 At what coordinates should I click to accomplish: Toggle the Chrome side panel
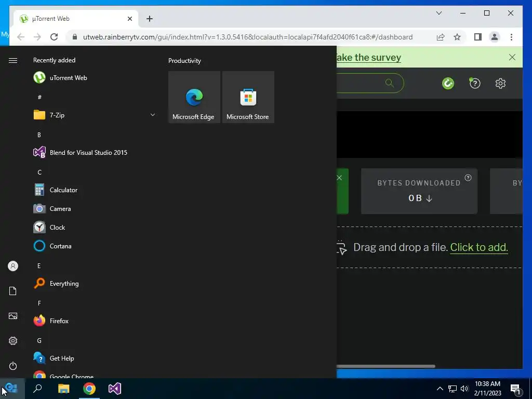click(478, 37)
